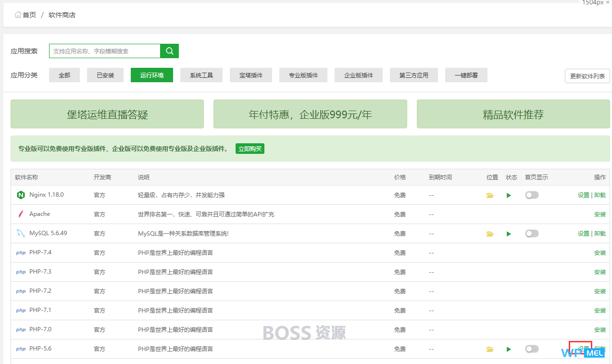
Task: Toggle homepage display for Nginx 1.18.0
Action: (x=532, y=195)
